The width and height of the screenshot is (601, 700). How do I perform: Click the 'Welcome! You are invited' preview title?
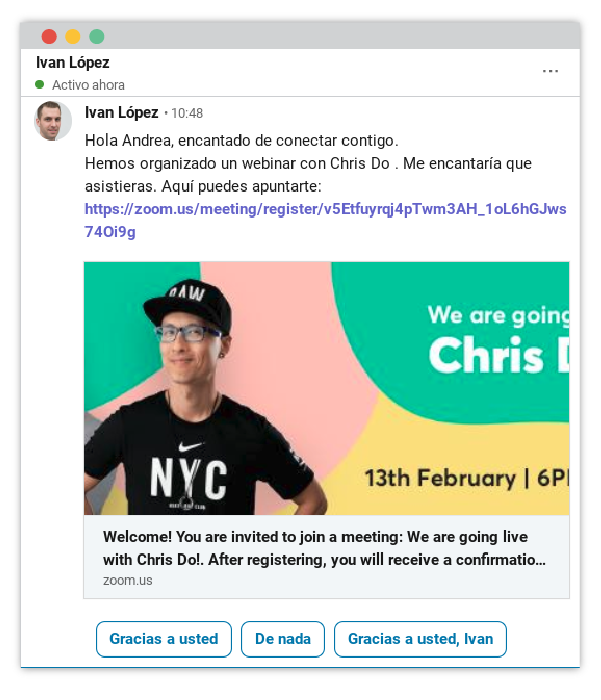click(324, 548)
